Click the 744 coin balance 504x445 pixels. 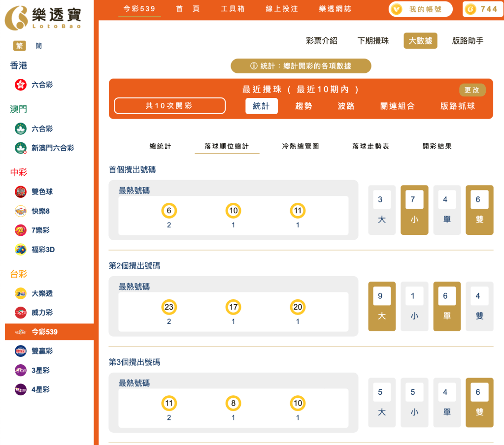click(483, 9)
